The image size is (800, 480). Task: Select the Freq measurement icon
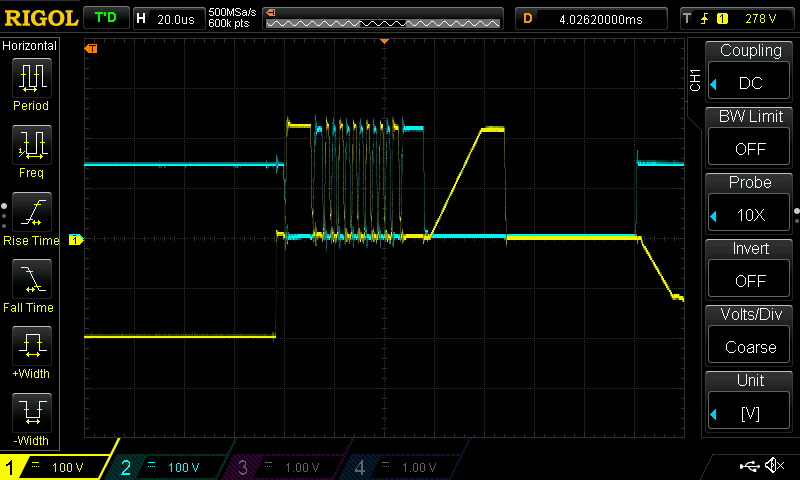click(32, 144)
